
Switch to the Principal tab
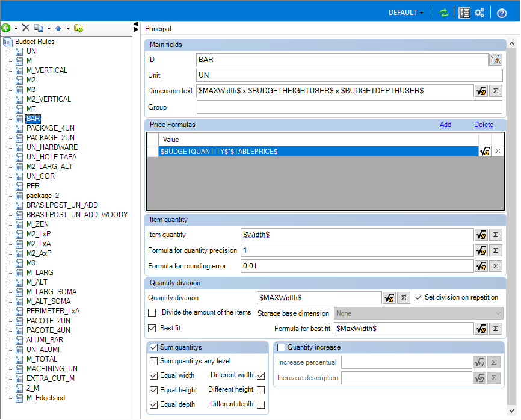158,29
